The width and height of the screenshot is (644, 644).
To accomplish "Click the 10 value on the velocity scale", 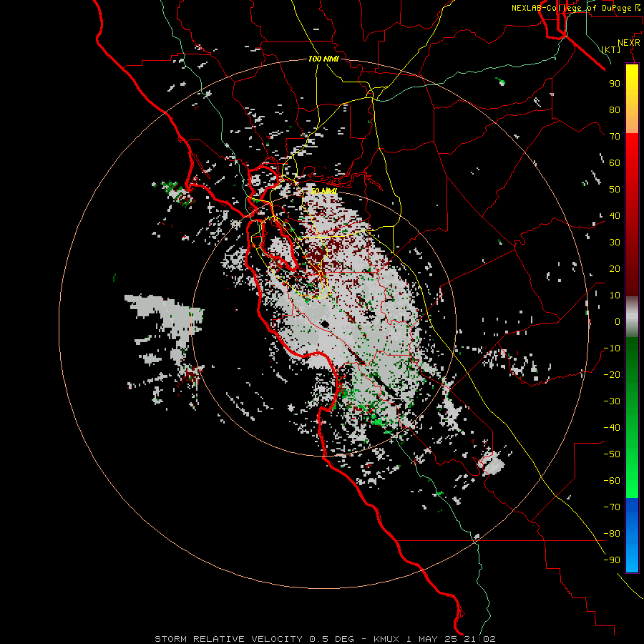I will tap(615, 296).
